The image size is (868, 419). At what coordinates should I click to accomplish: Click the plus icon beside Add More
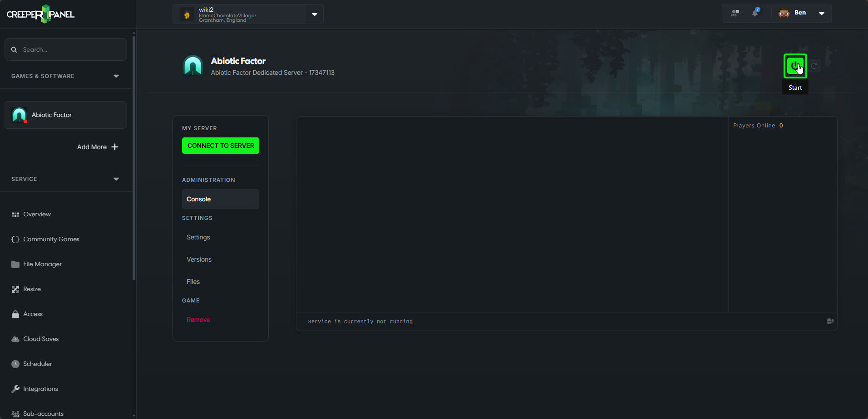coord(115,147)
